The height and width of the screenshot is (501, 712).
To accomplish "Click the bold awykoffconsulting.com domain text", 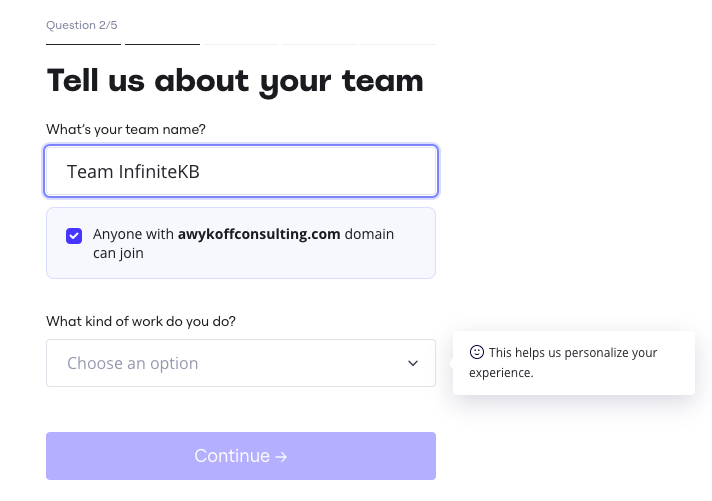I will click(259, 234).
